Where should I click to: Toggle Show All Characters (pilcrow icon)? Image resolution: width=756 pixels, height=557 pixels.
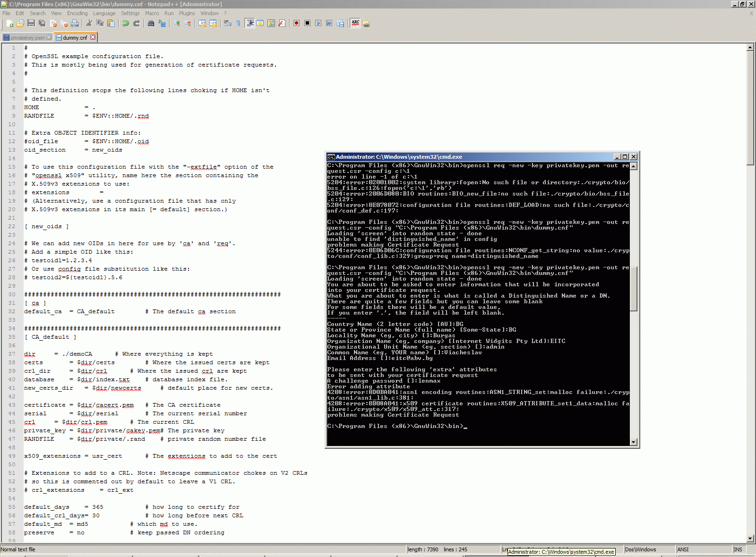(239, 23)
